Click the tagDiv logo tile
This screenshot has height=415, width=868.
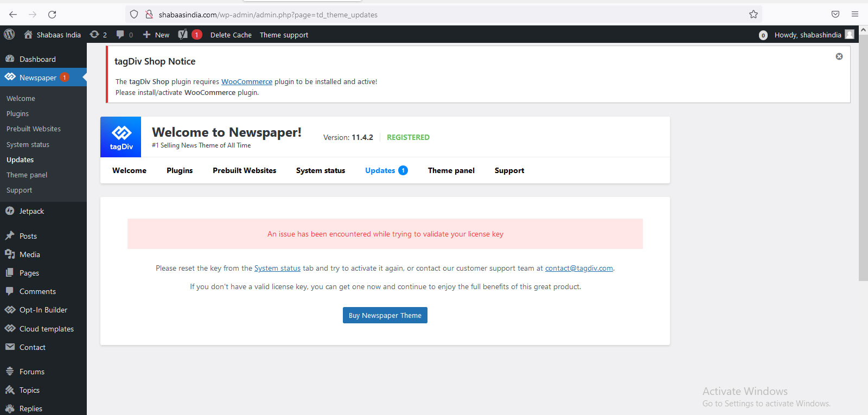click(x=121, y=137)
